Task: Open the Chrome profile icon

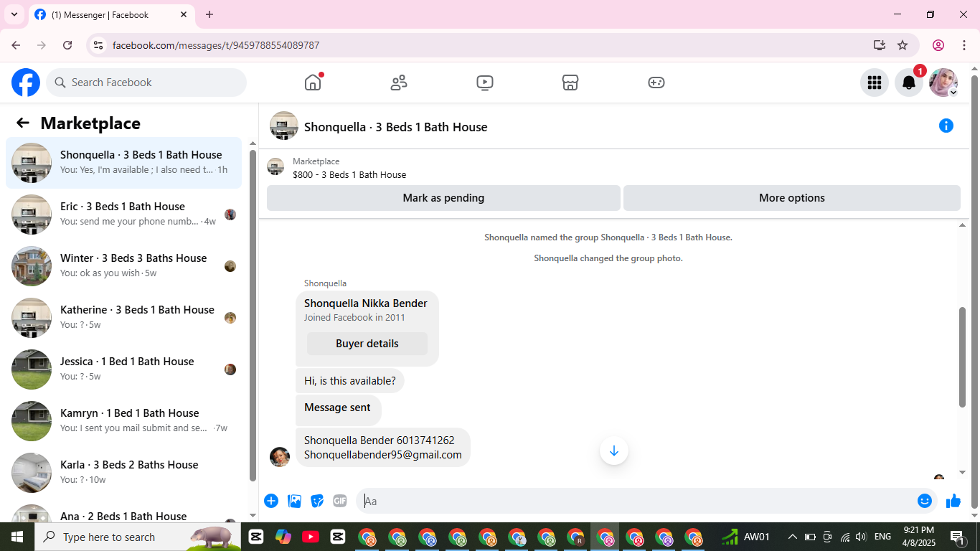Action: tap(938, 45)
